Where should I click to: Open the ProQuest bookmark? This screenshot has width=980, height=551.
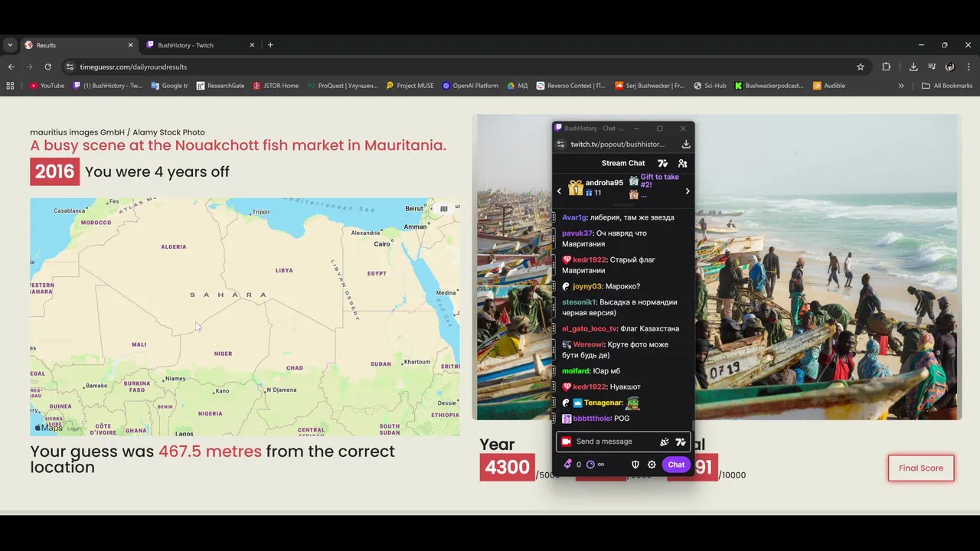pos(342,86)
